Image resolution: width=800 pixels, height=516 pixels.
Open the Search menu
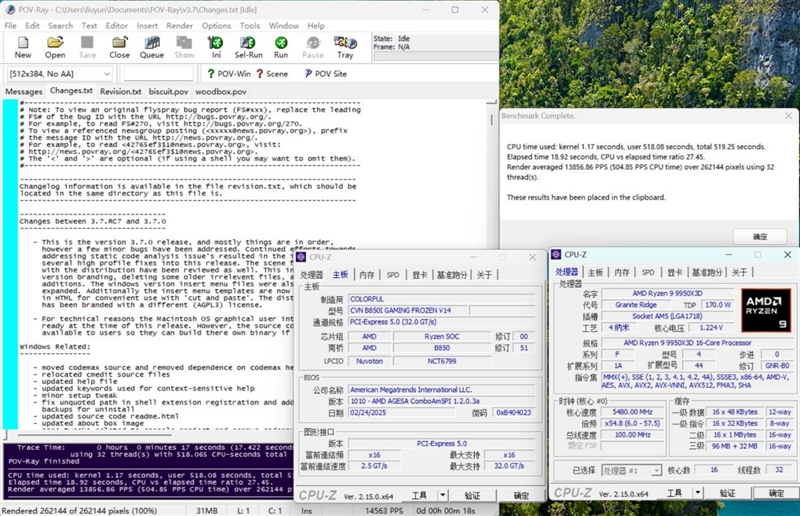click(60, 26)
